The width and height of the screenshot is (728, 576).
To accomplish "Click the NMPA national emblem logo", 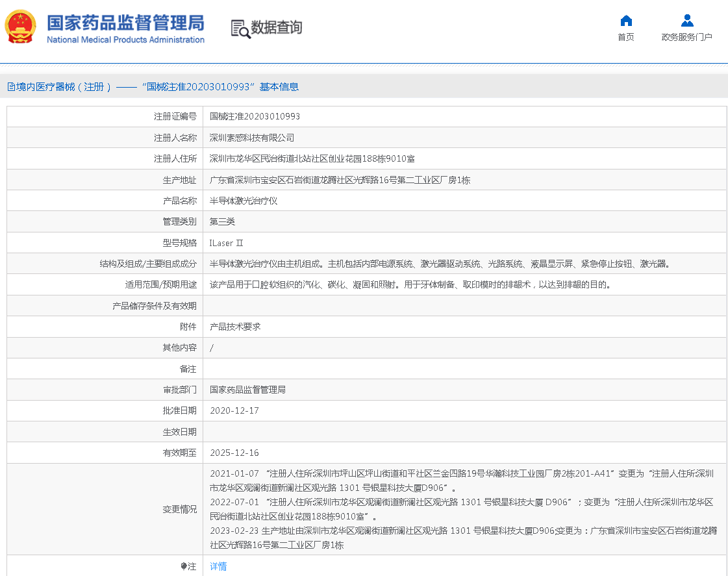I will 20,27.
